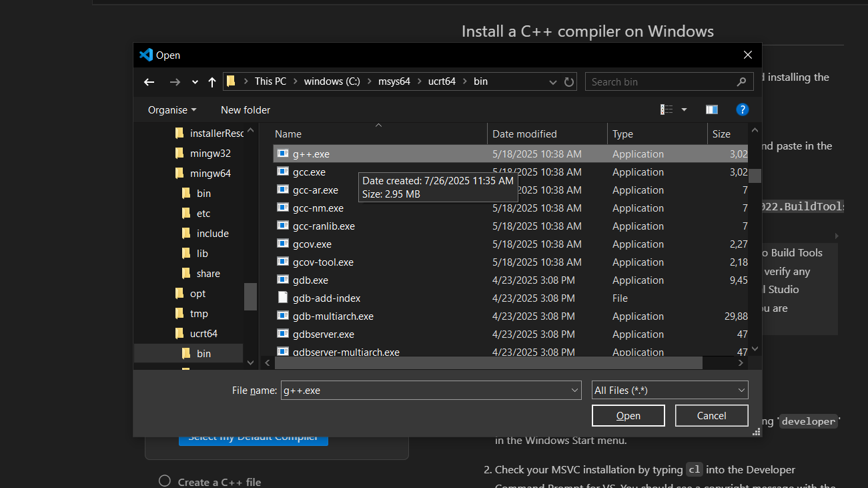Click the change view icon
The height and width of the screenshot is (488, 868).
point(667,109)
